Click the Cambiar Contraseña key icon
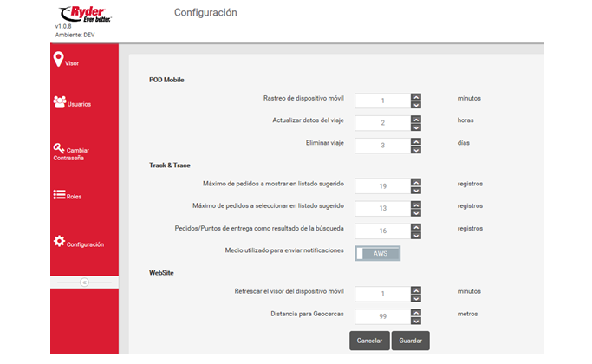 [59, 148]
